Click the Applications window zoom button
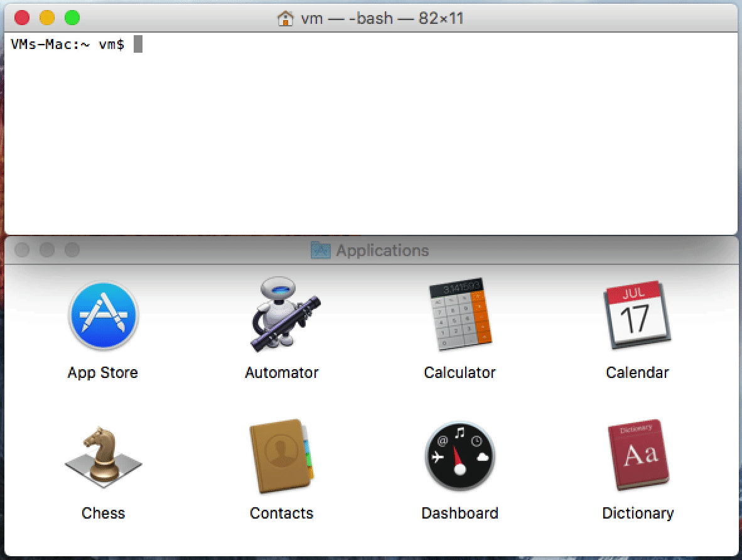This screenshot has width=742, height=560. tap(72, 249)
